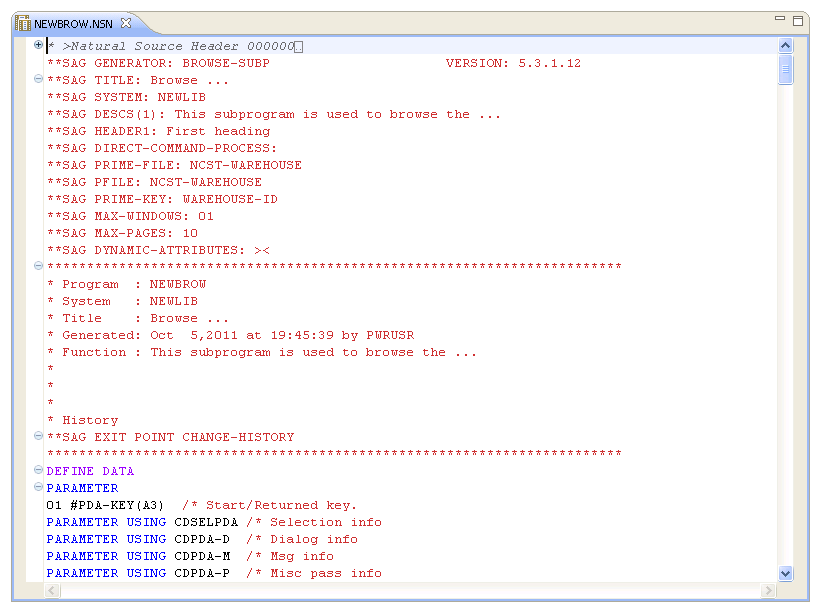This screenshot has height=615, width=824.
Task: Click the vertical scrollbar down arrow
Action: click(x=785, y=574)
